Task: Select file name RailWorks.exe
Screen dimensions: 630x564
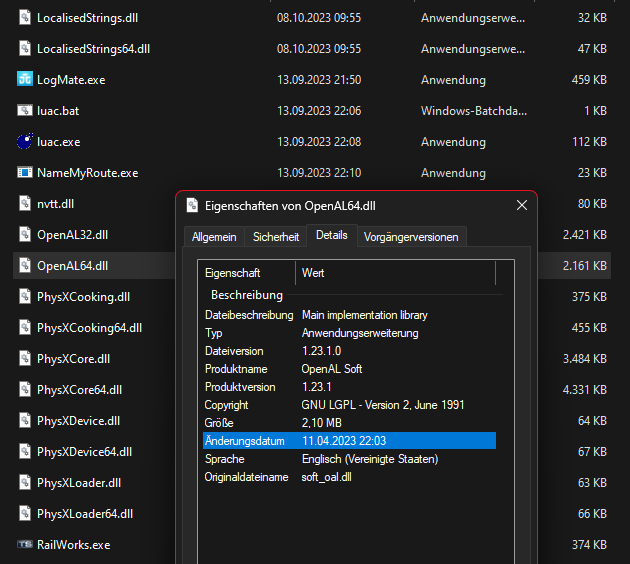Action: (x=74, y=545)
